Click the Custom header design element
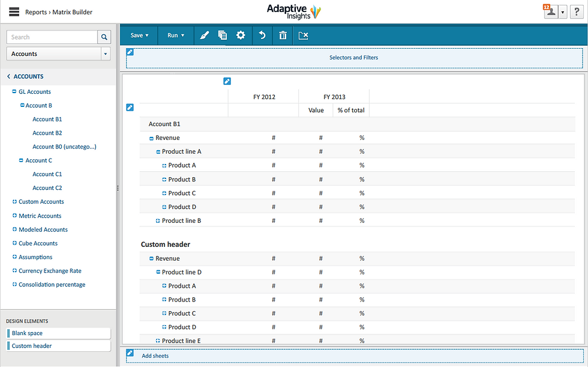Image resolution: width=588 pixels, height=367 pixels. (59, 346)
